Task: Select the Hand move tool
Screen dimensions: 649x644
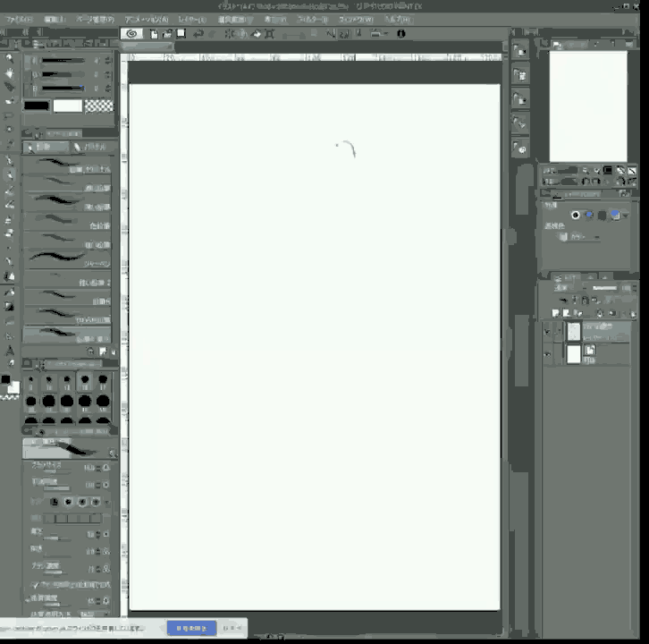Action: pyautogui.click(x=9, y=73)
